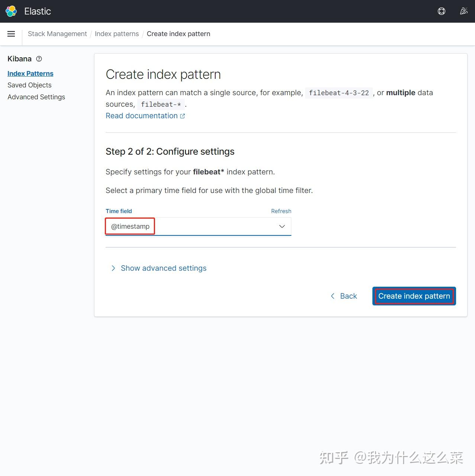Image resolution: width=475 pixels, height=476 pixels.
Task: Click the code snippet filebeat-4-3-22
Action: click(339, 93)
